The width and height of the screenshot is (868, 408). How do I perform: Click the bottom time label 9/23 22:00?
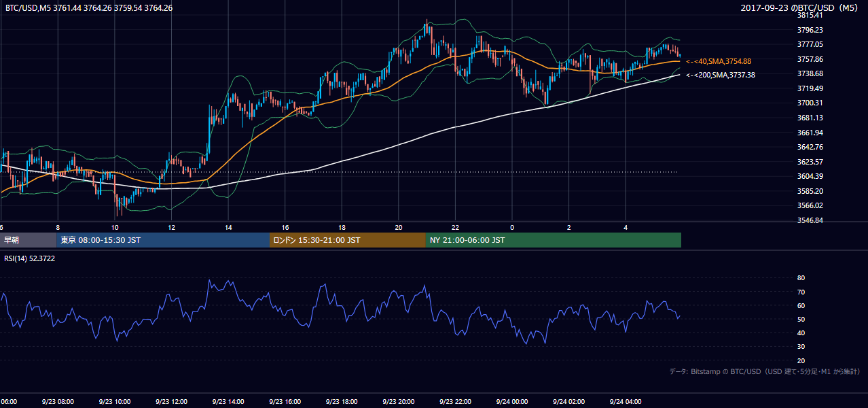(x=455, y=402)
